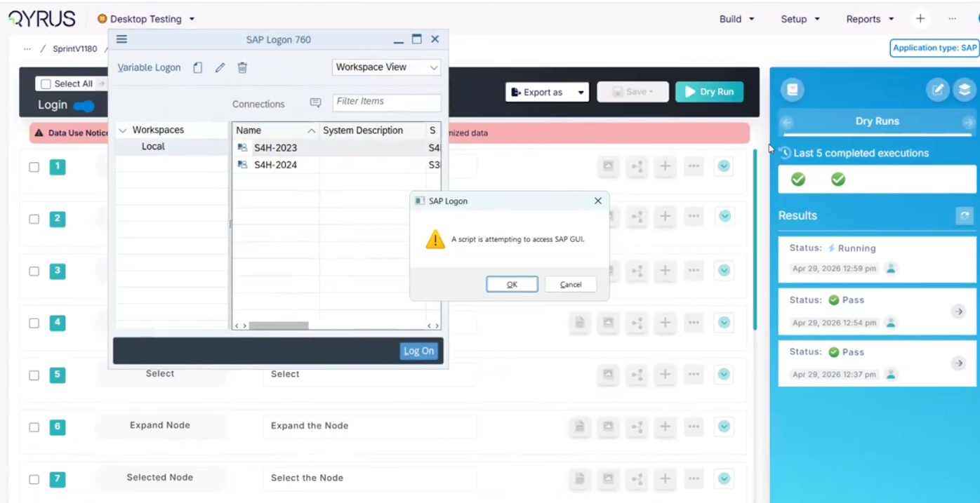Click the more options dots on Expand Node row
The width and height of the screenshot is (980, 503).
pos(694,427)
